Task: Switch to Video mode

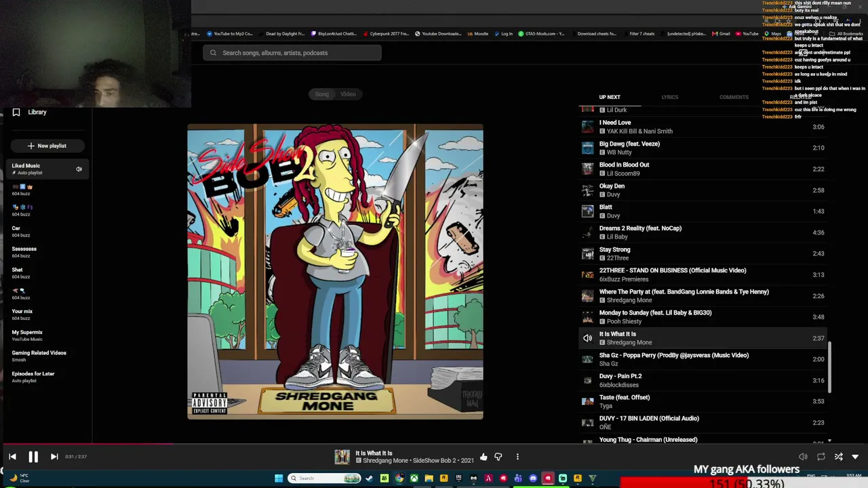Action: tap(348, 94)
